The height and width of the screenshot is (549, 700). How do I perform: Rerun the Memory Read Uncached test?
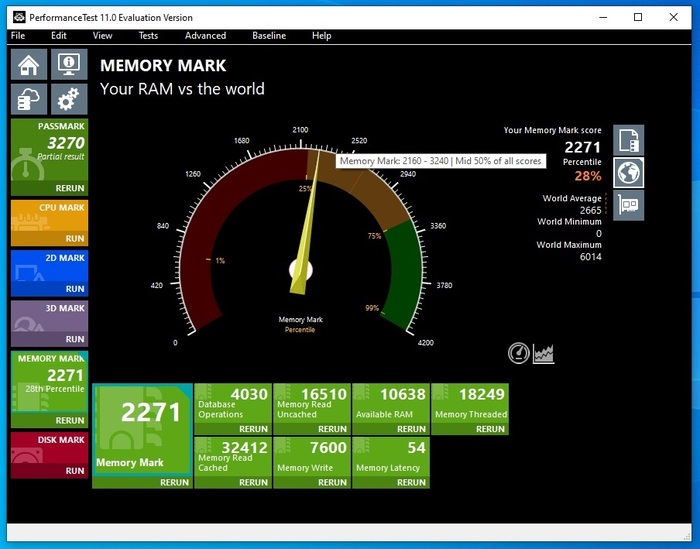click(332, 429)
